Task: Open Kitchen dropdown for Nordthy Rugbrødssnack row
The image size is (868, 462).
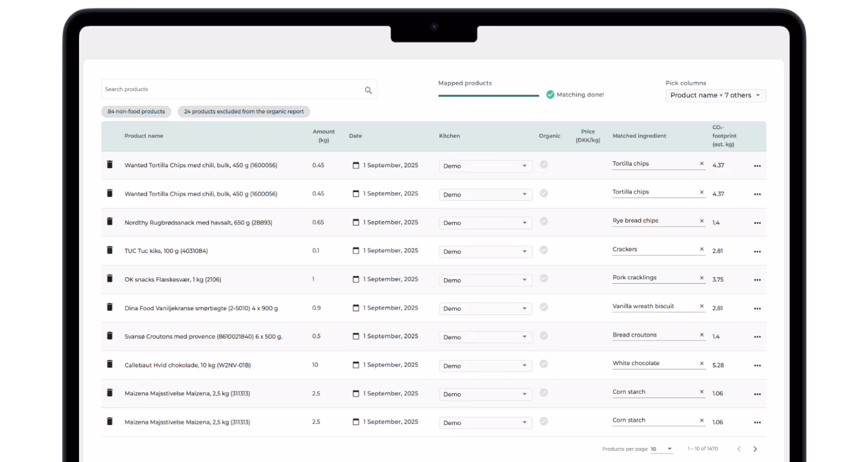Action: (485, 223)
